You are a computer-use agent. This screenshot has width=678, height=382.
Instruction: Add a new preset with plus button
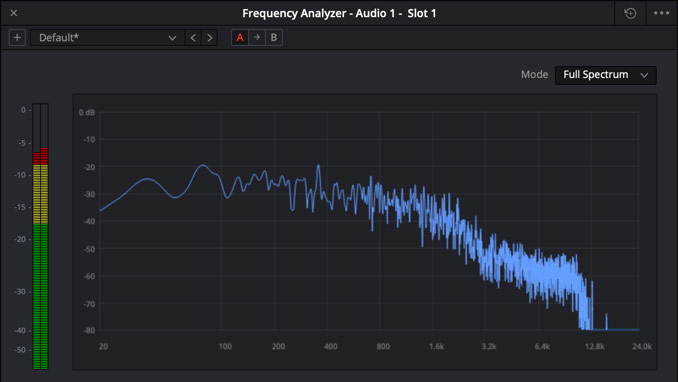point(17,38)
